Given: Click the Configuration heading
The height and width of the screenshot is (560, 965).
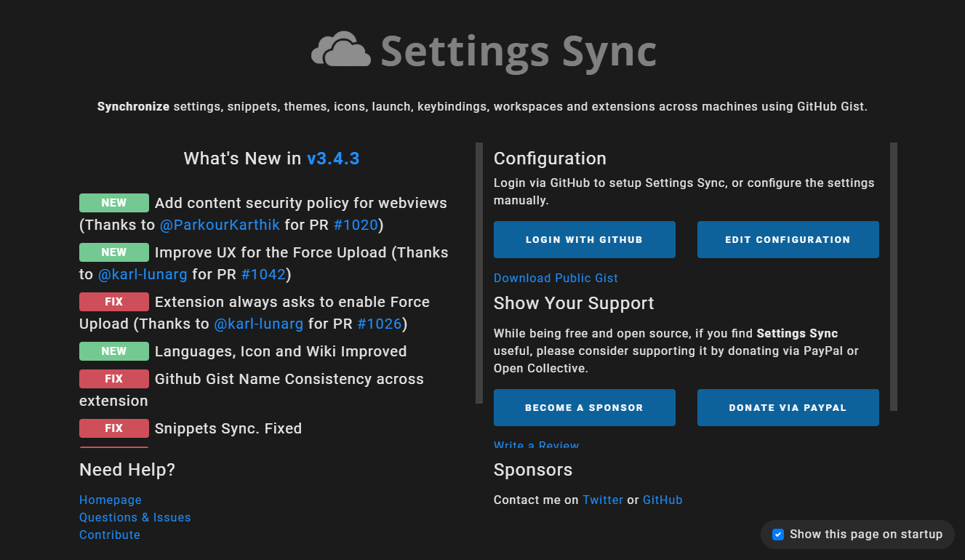Looking at the screenshot, I should tap(550, 159).
